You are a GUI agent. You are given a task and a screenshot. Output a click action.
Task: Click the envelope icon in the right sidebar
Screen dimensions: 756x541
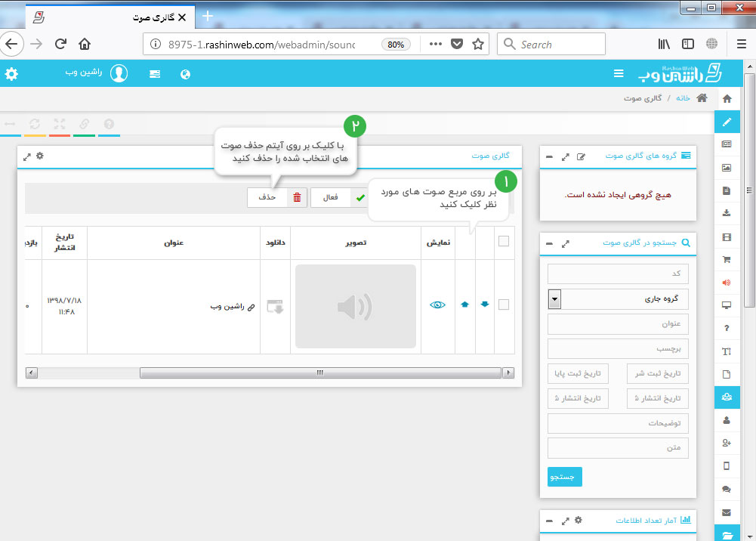[x=727, y=512]
